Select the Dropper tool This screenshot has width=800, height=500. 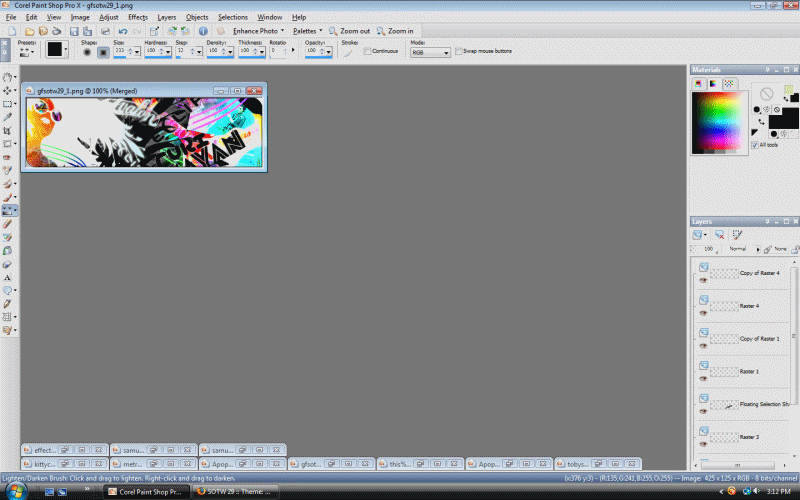[7, 117]
